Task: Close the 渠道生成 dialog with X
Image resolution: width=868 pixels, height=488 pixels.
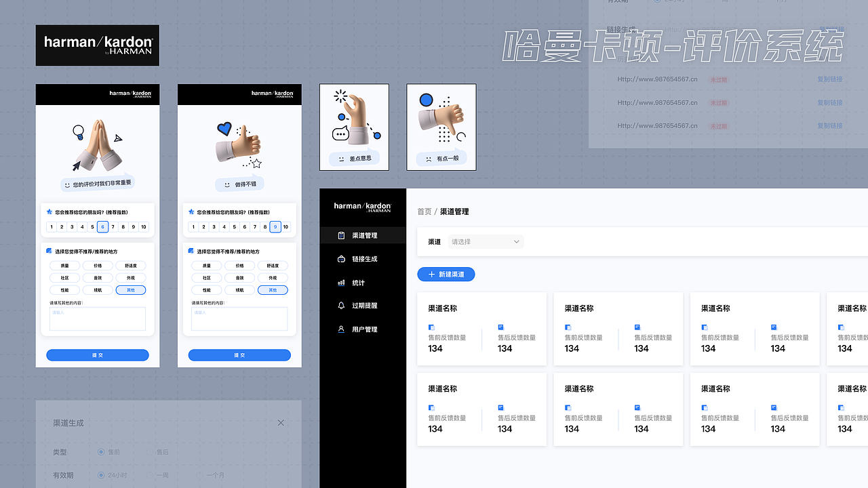Action: tap(281, 423)
